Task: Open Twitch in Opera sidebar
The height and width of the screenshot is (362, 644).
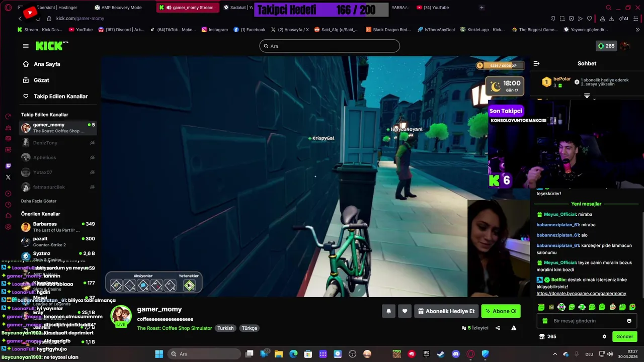Action: (8, 166)
